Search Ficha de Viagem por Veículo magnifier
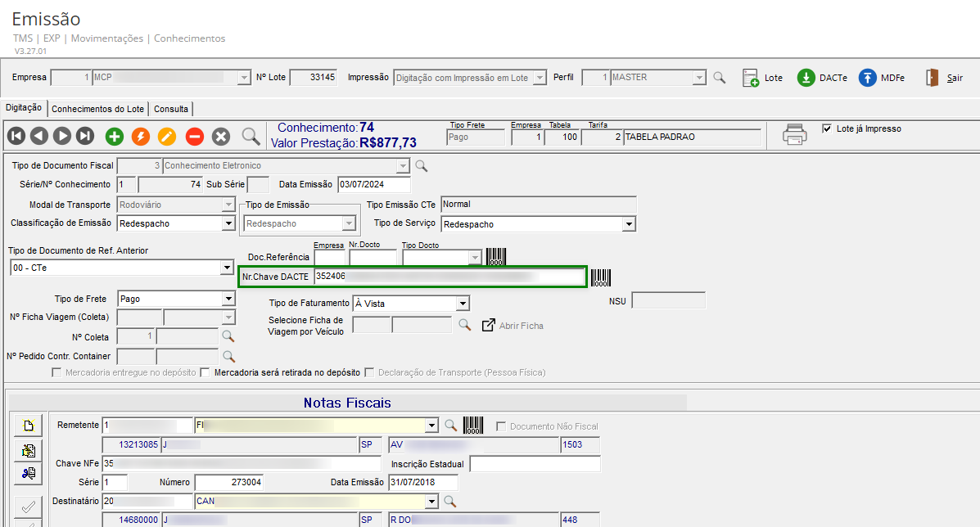Viewport: 980px width, 527px height. pos(464,325)
